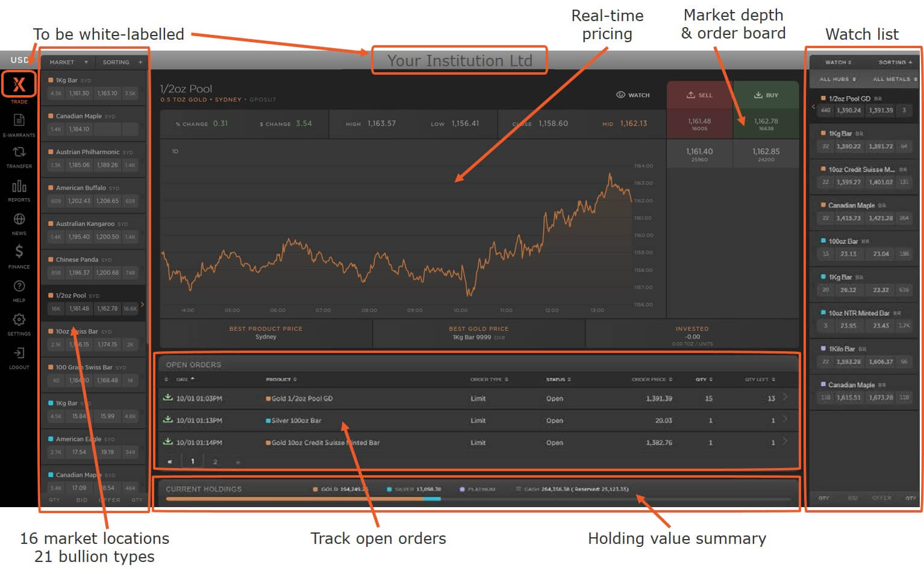Open the Trade section with the X icon

[19, 85]
